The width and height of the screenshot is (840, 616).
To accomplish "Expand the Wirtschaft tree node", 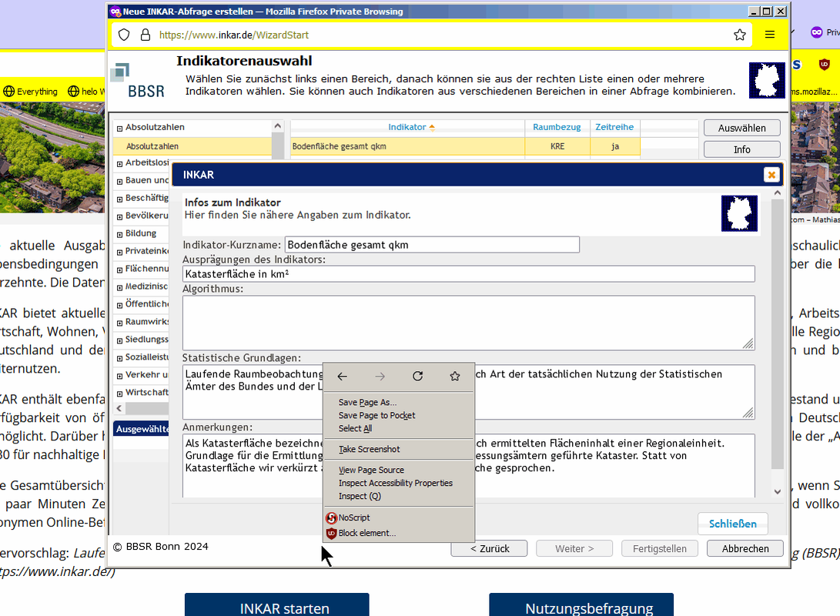I will [x=119, y=393].
